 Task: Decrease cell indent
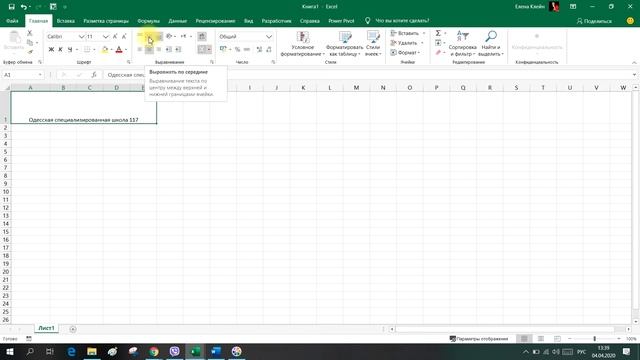tap(169, 49)
